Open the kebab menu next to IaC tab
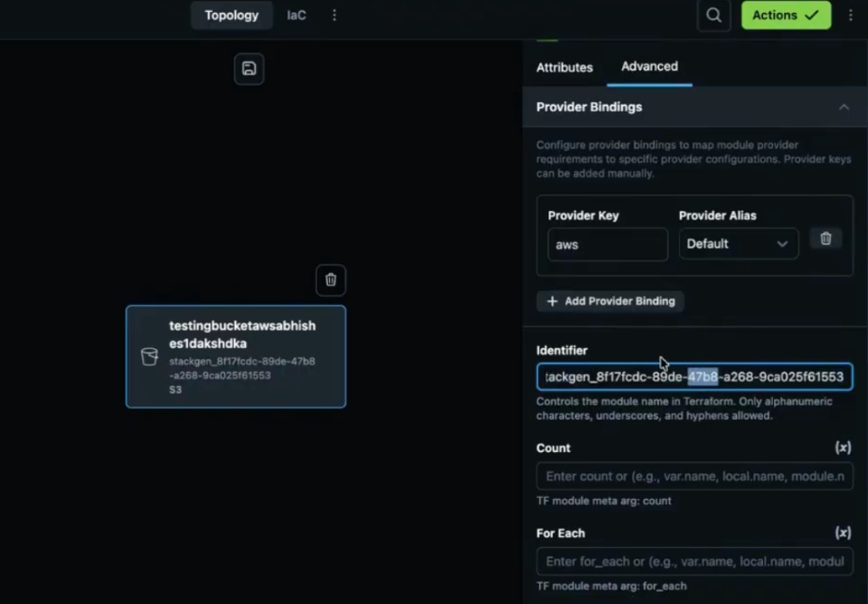The width and height of the screenshot is (868, 604). point(334,15)
